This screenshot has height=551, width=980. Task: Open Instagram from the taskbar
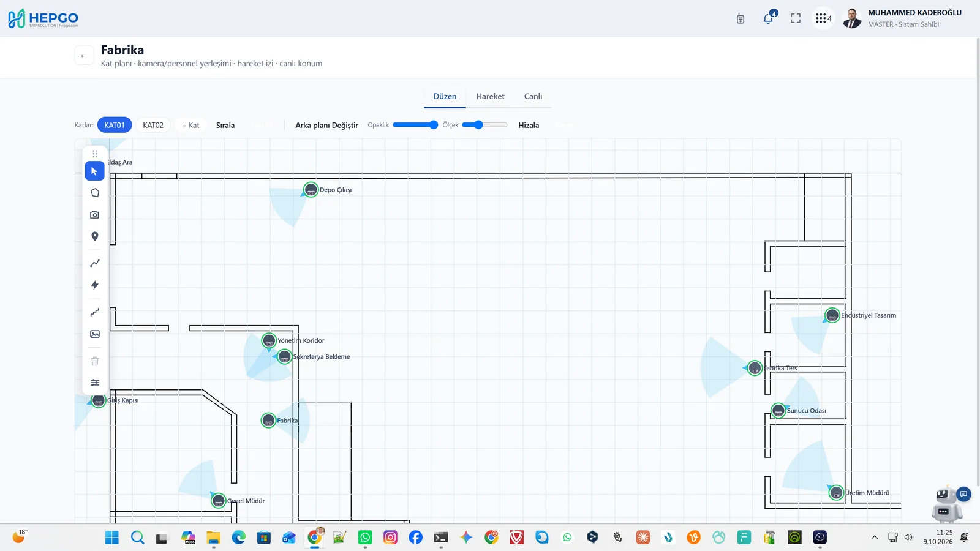[x=390, y=538]
